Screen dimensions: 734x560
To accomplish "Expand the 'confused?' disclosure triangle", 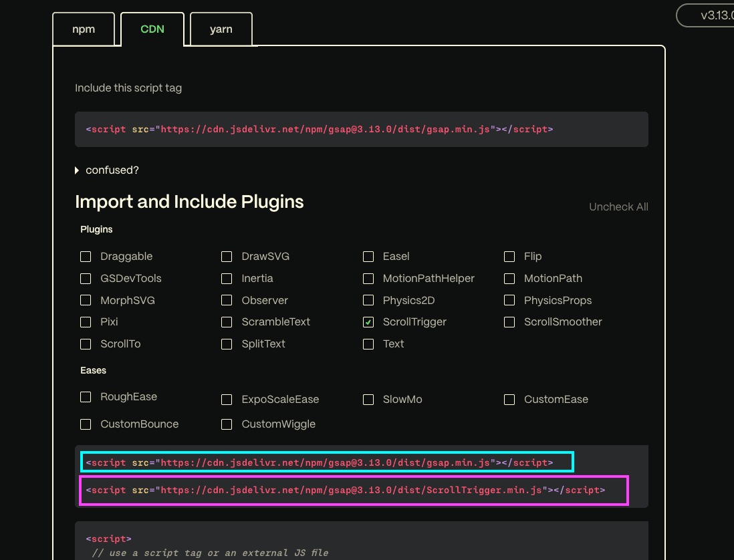I will (x=78, y=170).
